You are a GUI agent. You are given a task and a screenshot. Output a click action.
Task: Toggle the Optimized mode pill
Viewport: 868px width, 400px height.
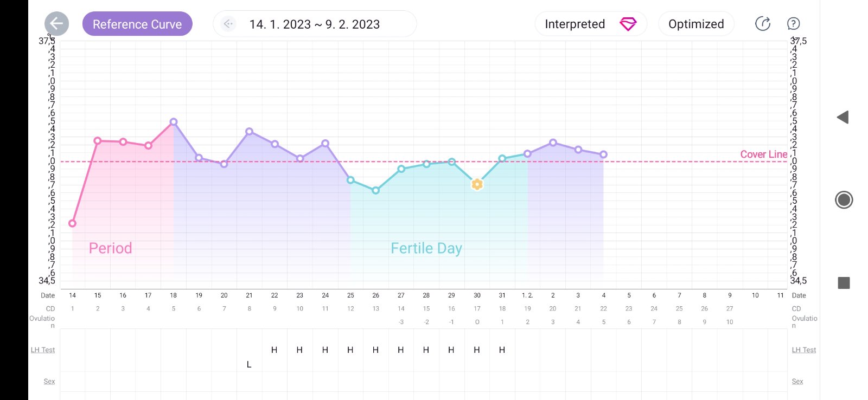pos(696,24)
